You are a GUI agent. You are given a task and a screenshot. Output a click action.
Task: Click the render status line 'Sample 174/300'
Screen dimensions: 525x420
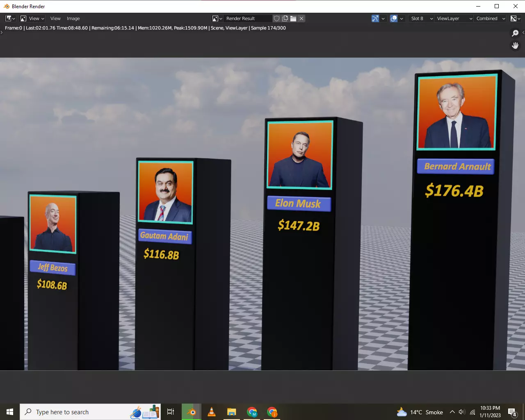[x=268, y=28]
